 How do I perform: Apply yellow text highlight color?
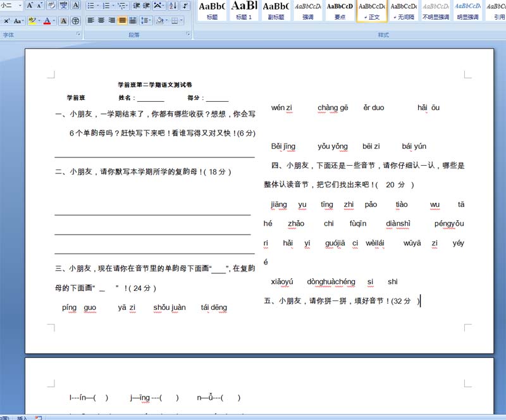(x=32, y=21)
